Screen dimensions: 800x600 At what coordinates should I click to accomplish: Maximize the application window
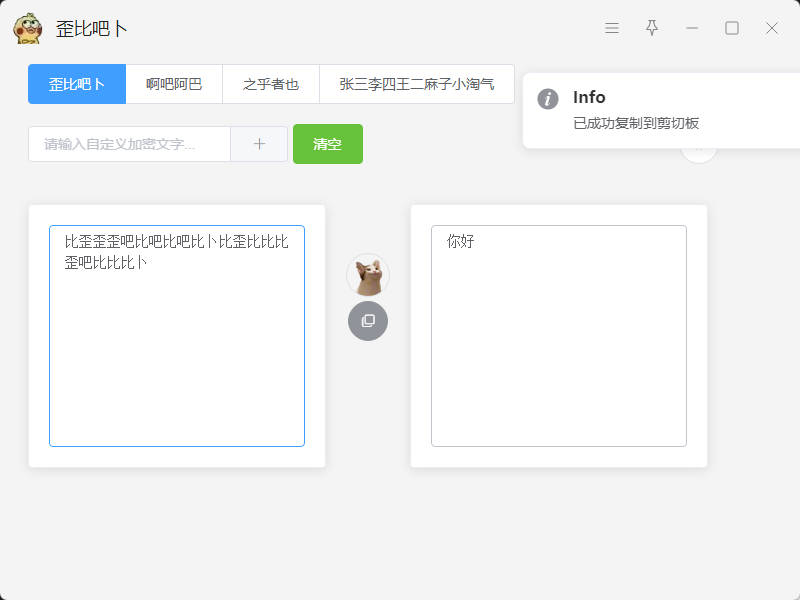(x=732, y=28)
